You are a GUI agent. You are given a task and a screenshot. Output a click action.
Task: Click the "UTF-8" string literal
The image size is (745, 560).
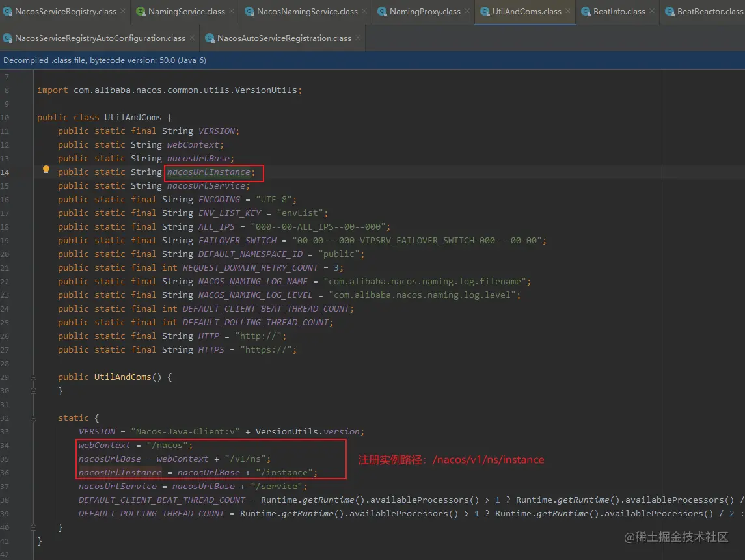pyautogui.click(x=274, y=200)
